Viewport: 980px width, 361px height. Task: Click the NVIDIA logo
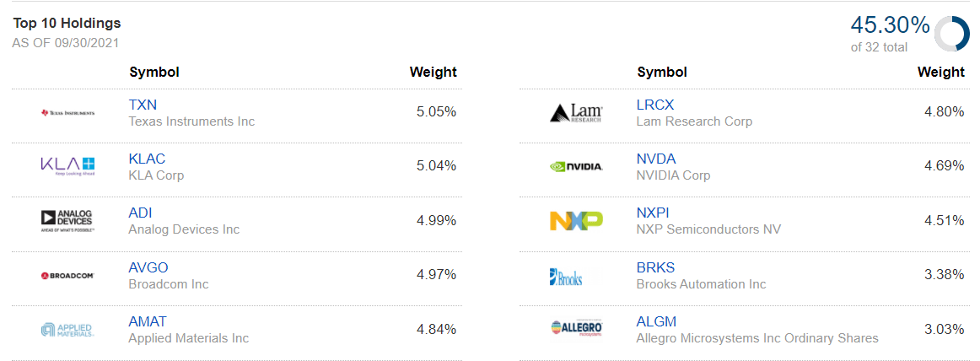(x=575, y=166)
